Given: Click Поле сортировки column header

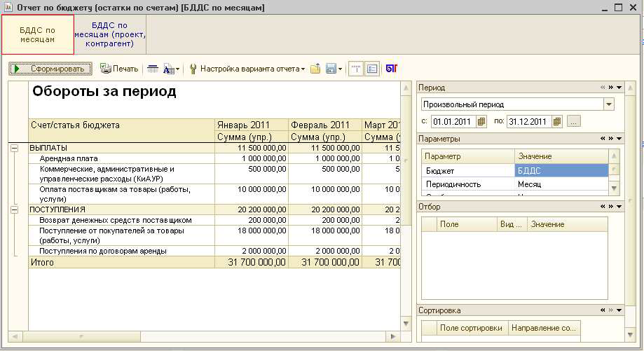Looking at the screenshot, I should (x=472, y=328).
